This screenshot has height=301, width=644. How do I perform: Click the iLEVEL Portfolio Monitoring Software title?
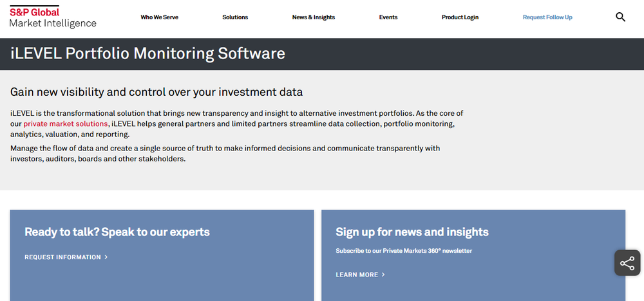click(147, 53)
